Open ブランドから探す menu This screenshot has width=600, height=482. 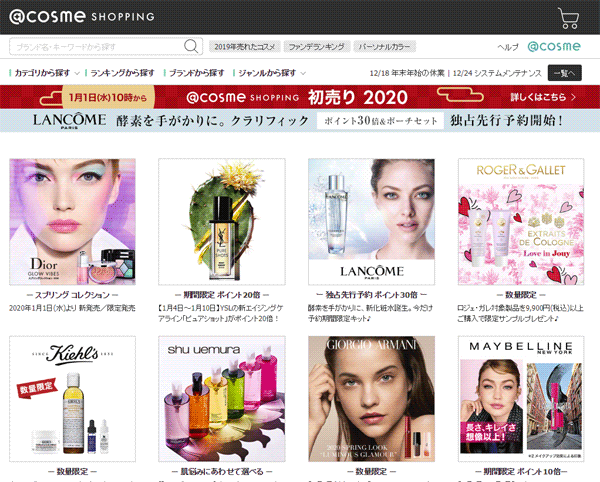coord(194,73)
